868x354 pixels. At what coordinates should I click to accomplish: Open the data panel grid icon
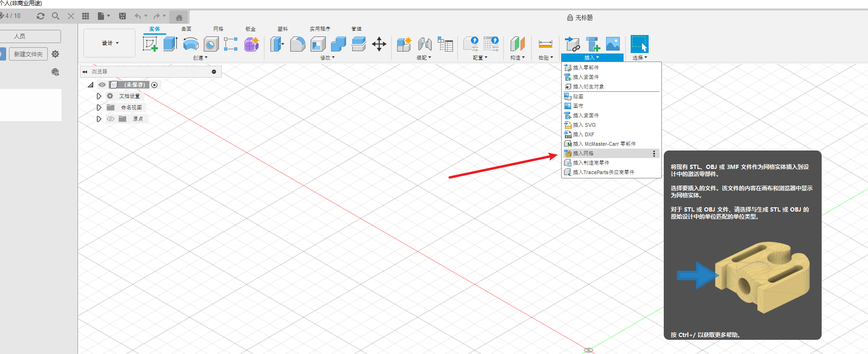click(86, 16)
